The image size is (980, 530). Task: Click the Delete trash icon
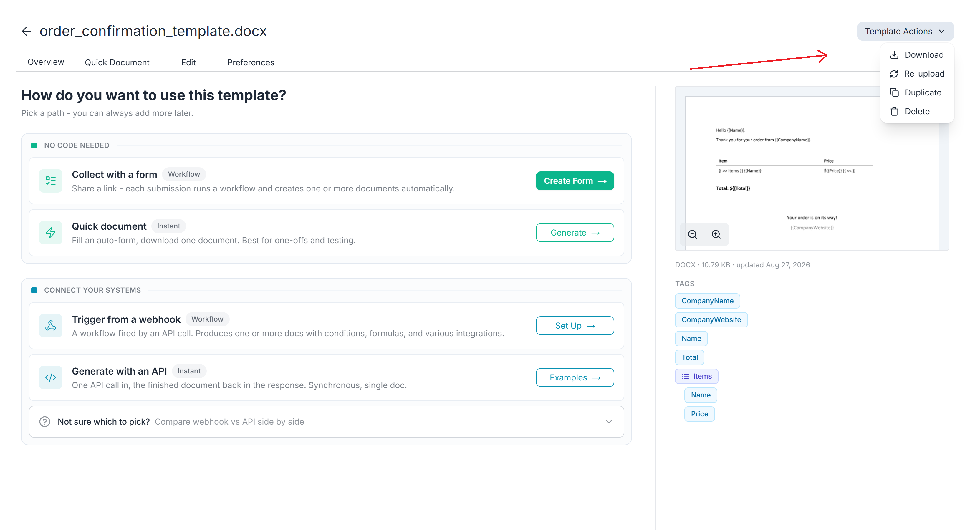pyautogui.click(x=894, y=112)
